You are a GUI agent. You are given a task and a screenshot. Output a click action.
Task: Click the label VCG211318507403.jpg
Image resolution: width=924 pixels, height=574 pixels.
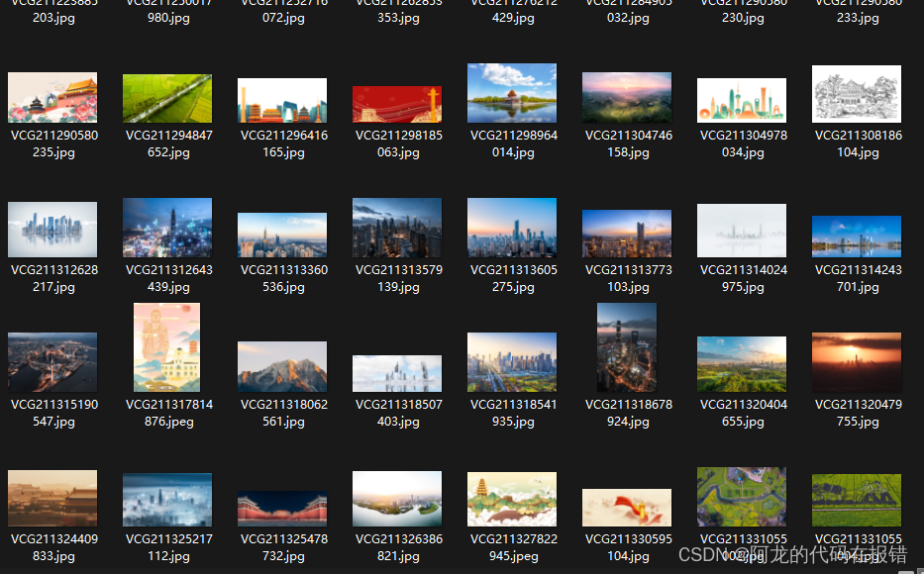[x=398, y=414]
